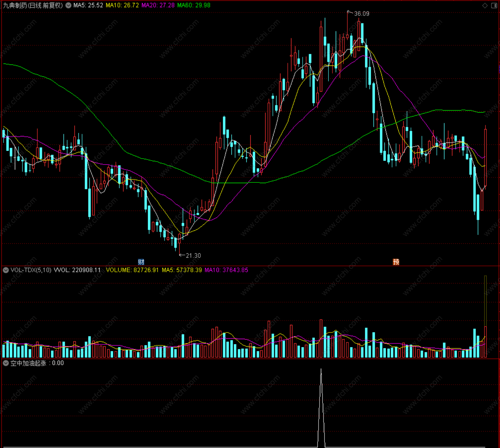The image size is (500, 448).
Task: Click the volume MA5: 57378.39 label
Action: [x=182, y=270]
